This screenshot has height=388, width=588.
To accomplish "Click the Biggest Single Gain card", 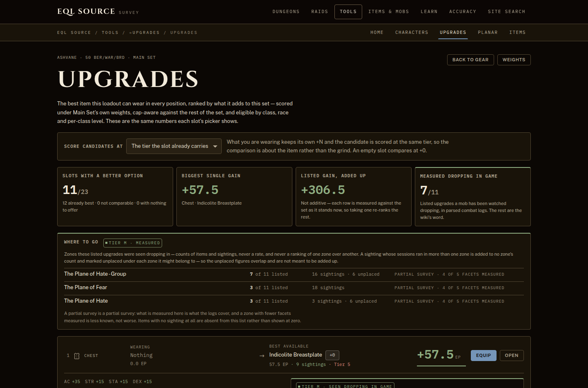I will pyautogui.click(x=234, y=196).
